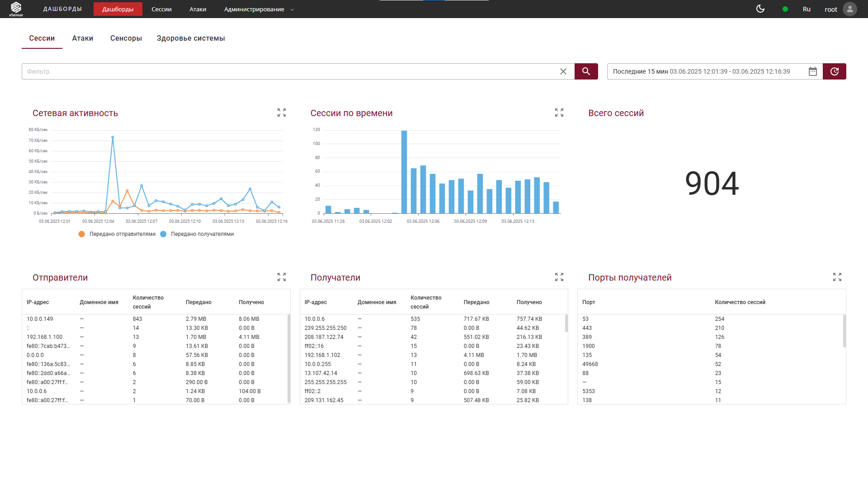Clear the filter field with X icon
This screenshot has height=488, width=868.
[x=563, y=71]
